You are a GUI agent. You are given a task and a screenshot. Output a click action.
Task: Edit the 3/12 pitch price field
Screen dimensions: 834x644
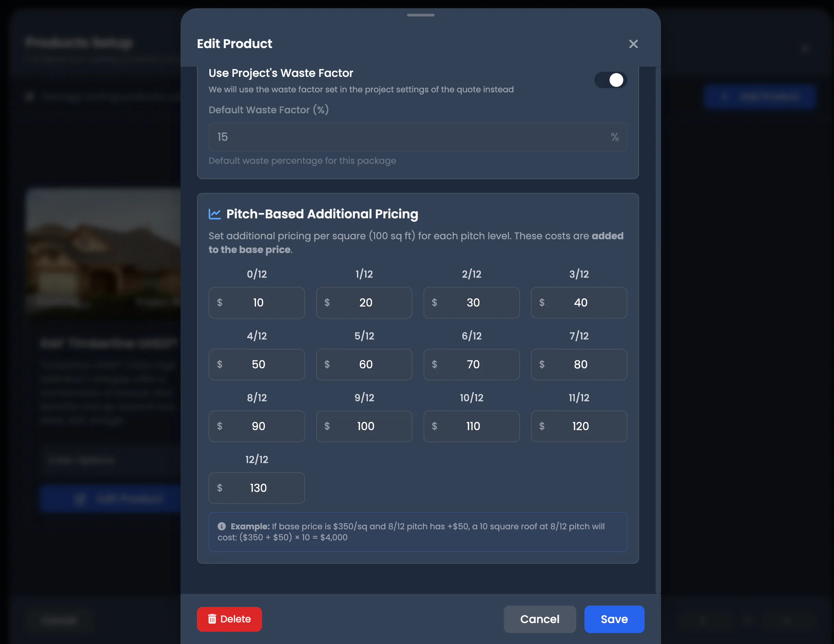(579, 302)
